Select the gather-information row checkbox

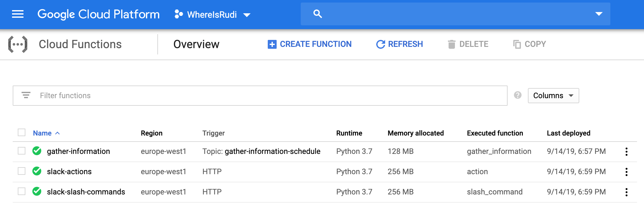point(22,151)
